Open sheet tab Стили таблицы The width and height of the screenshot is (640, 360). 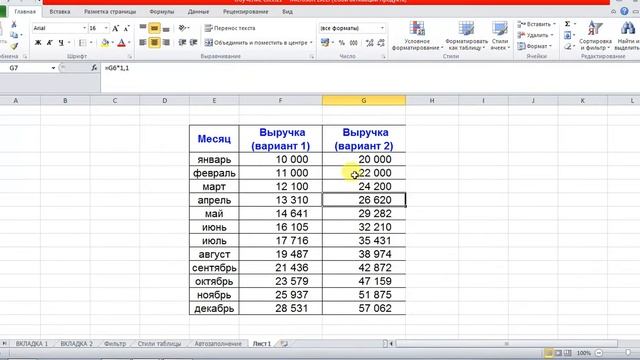pos(159,344)
